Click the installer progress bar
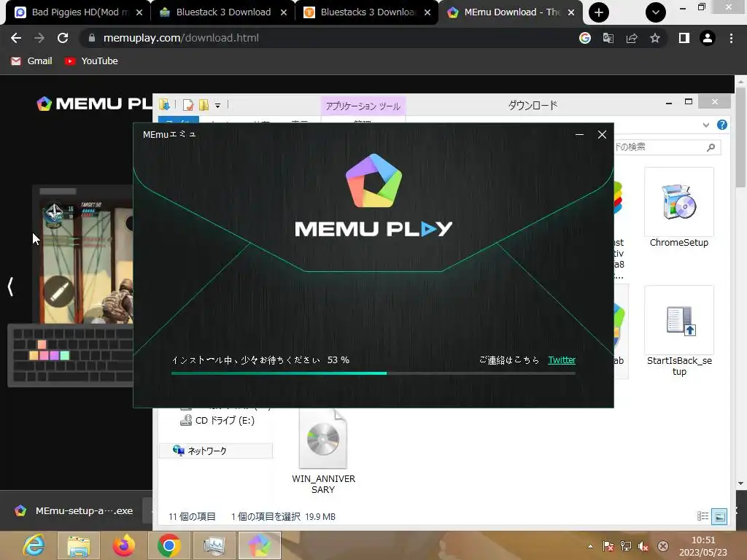The height and width of the screenshot is (560, 747). pyautogui.click(x=373, y=373)
